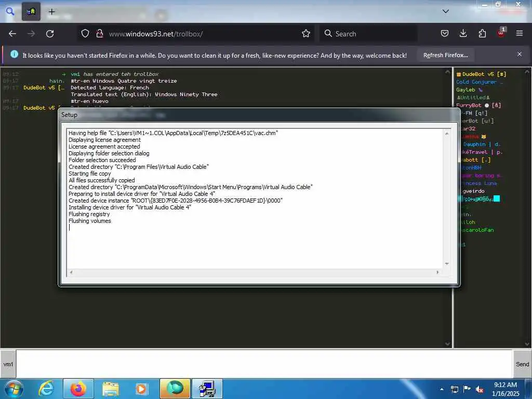Select DudeBot v5 in user list
Image resolution: width=532 pixels, height=399 pixels.
[x=481, y=74]
